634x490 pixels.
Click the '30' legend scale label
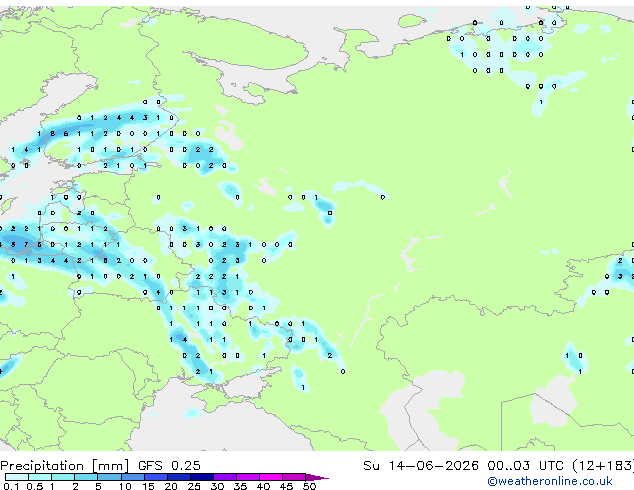click(217, 486)
